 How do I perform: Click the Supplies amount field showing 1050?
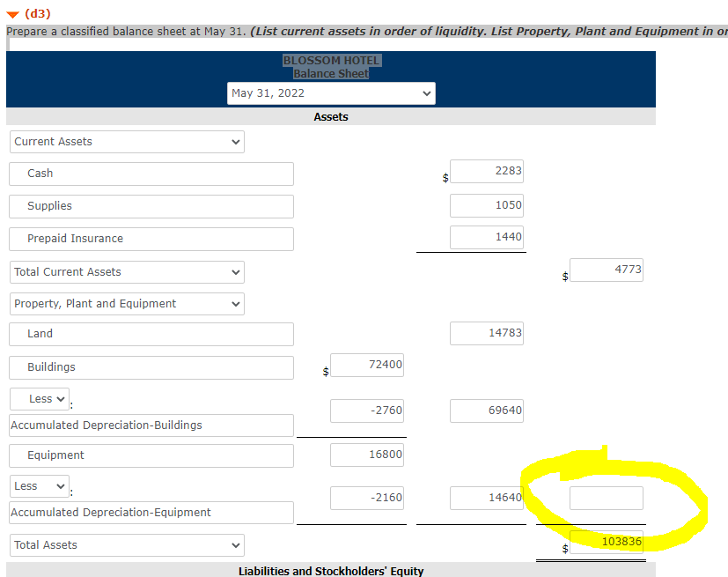486,205
